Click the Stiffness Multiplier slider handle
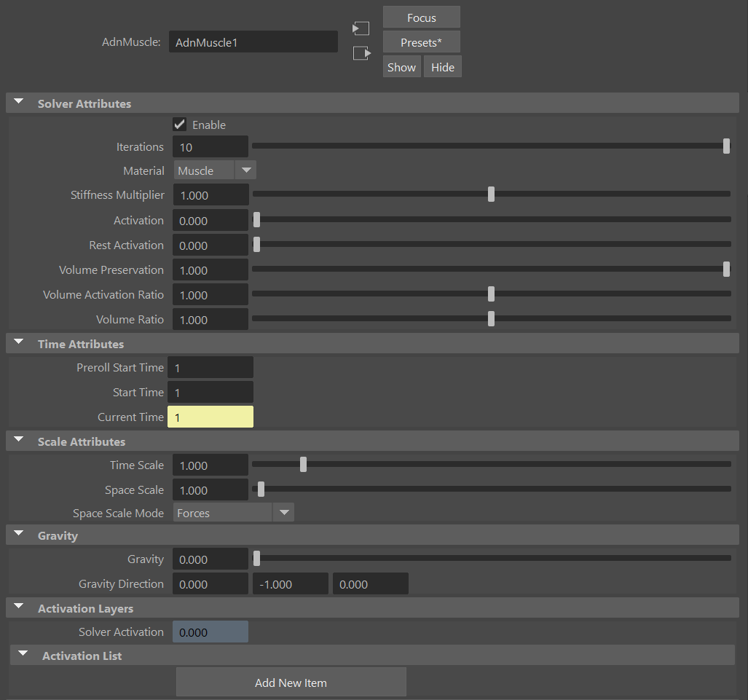This screenshot has height=700, width=748. [491, 194]
